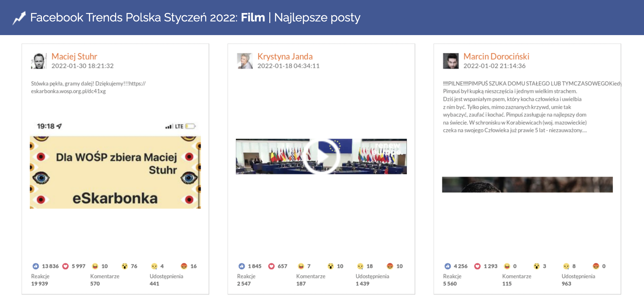Click the like icon on Maciej Stuhr's post
Image resolution: width=644 pixels, height=295 pixels.
tap(36, 266)
